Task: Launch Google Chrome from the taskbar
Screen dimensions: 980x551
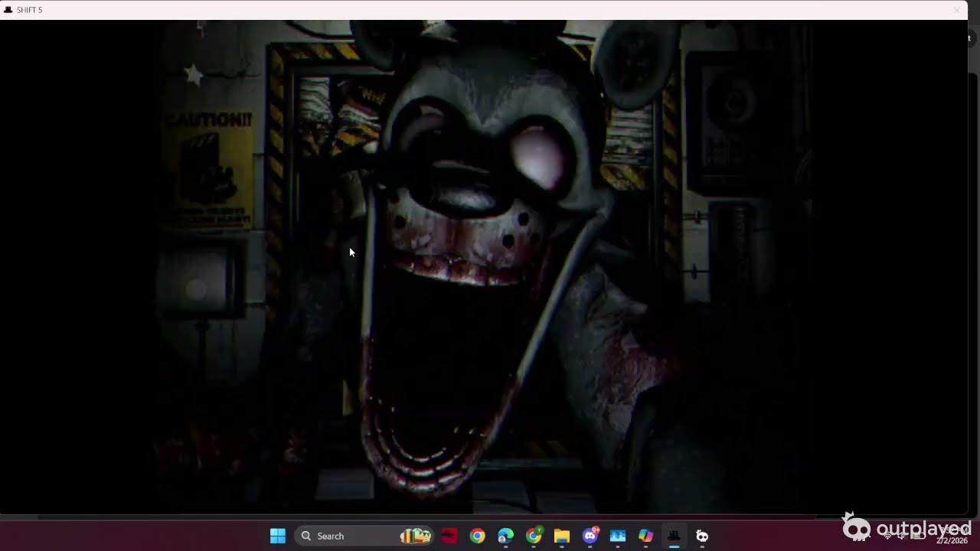Action: (x=477, y=536)
